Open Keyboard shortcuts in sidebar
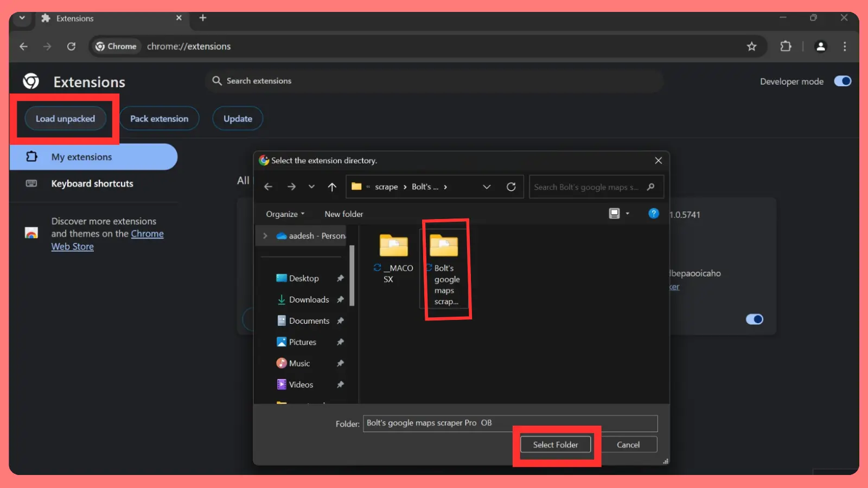Image resolution: width=868 pixels, height=488 pixels. 92,184
